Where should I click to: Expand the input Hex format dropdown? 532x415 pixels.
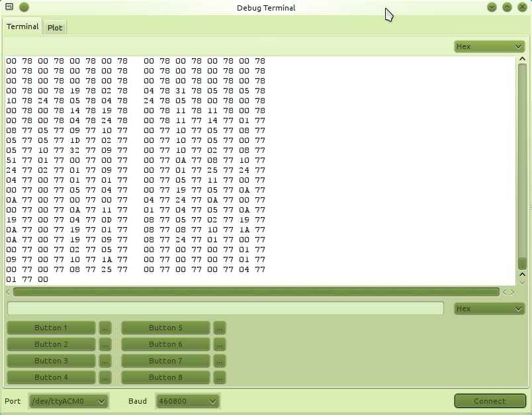pos(490,308)
